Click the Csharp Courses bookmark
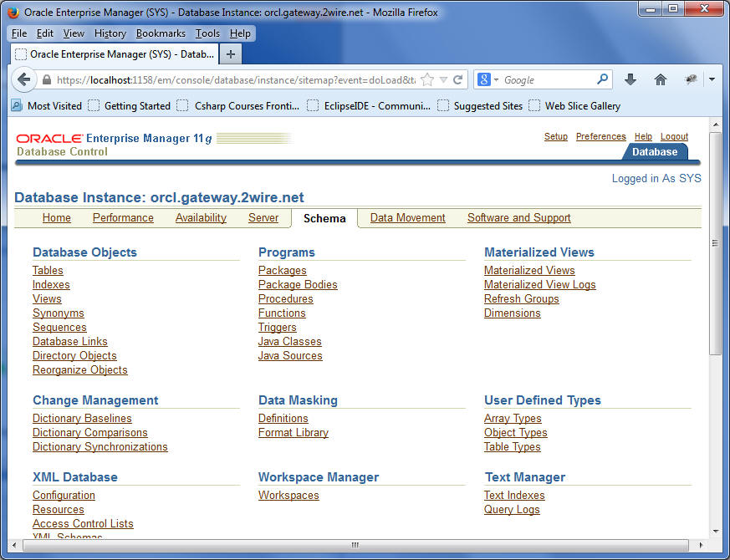This screenshot has width=730, height=560. click(x=238, y=106)
